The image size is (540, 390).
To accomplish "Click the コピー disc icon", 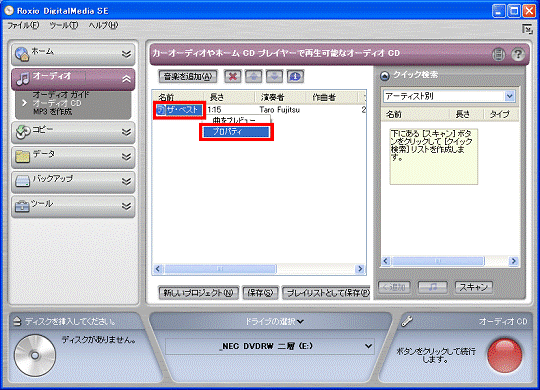I will 23,132.
